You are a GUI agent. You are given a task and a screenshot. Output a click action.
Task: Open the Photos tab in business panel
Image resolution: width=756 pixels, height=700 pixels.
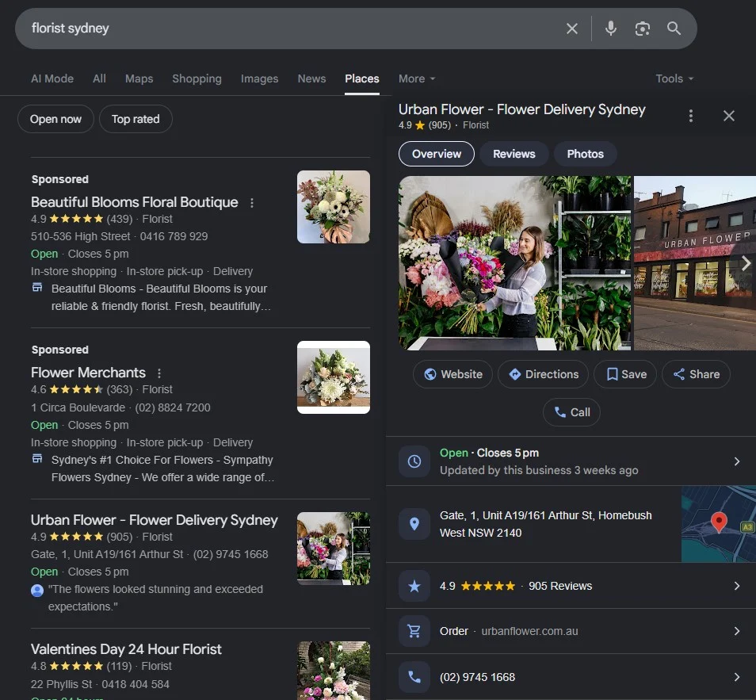pyautogui.click(x=586, y=154)
